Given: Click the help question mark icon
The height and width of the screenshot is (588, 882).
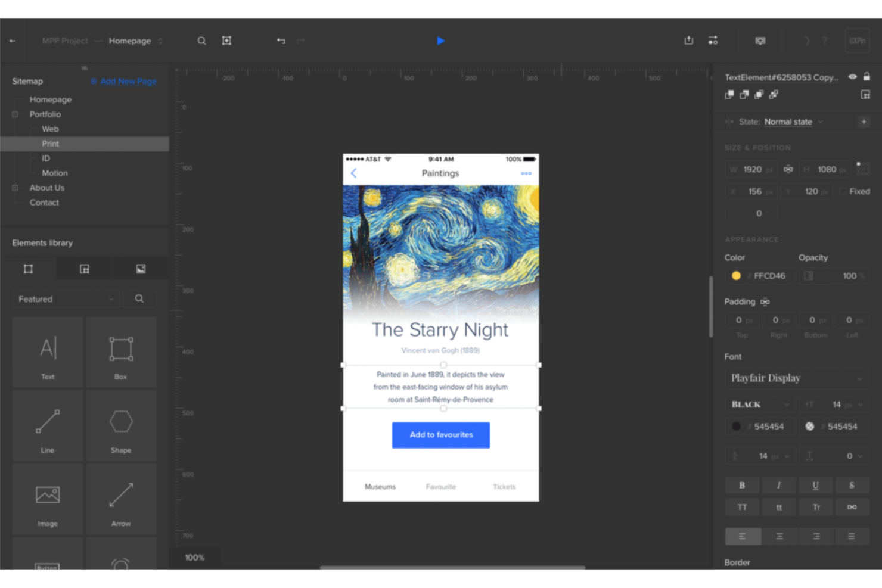Looking at the screenshot, I should 825,41.
